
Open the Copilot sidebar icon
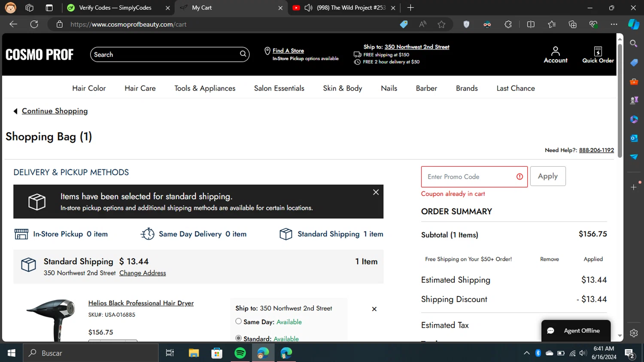click(634, 24)
